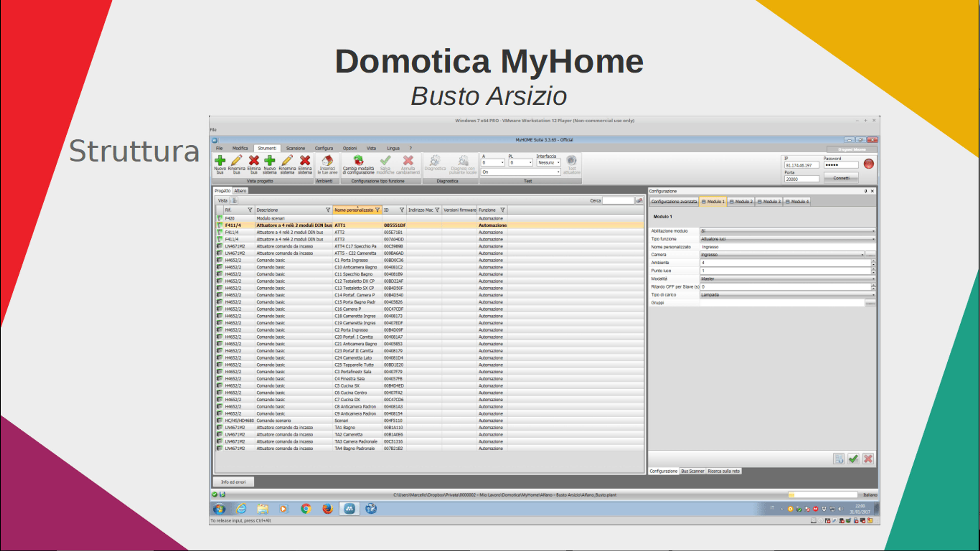Viewport: 980px width, 551px height.
Task: Open the Tipo funzione dropdown
Action: (x=788, y=239)
